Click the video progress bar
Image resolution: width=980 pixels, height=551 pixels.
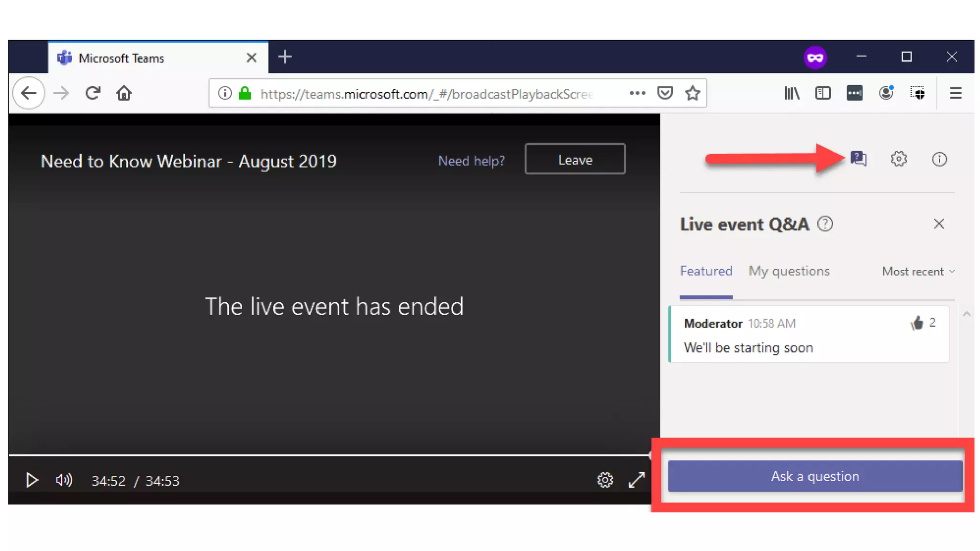[x=330, y=454]
